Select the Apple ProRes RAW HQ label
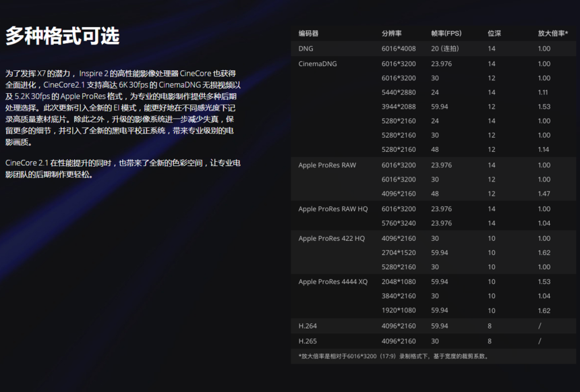This screenshot has width=580, height=392. [x=333, y=208]
